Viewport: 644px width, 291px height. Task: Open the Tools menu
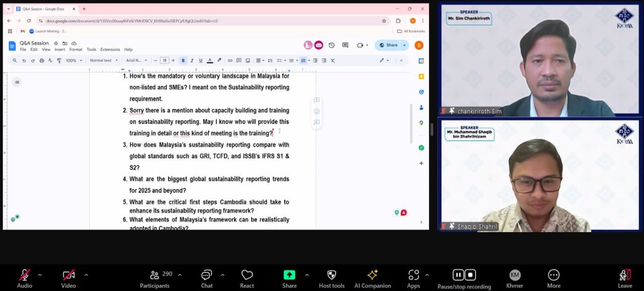(91, 49)
